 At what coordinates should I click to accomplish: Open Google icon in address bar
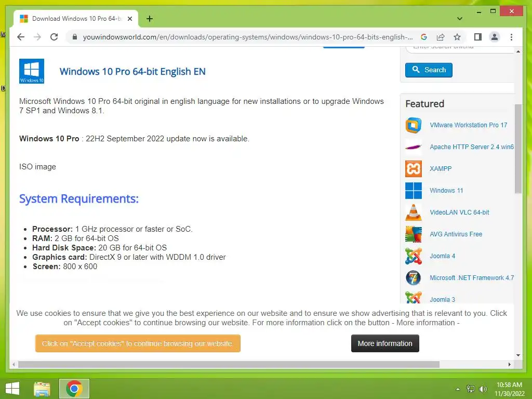pos(424,37)
